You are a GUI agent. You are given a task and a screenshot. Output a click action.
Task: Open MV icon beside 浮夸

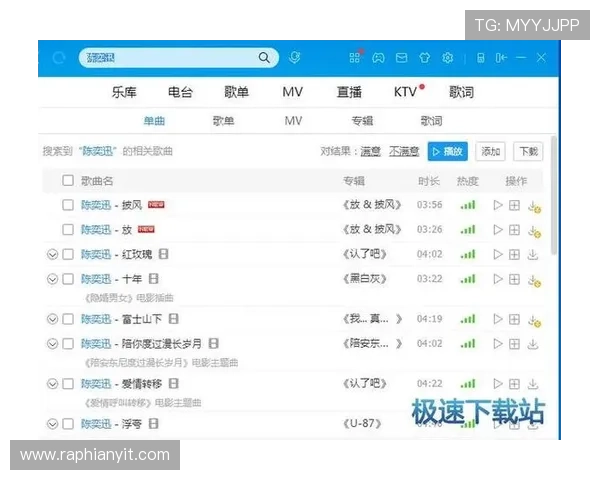click(153, 423)
